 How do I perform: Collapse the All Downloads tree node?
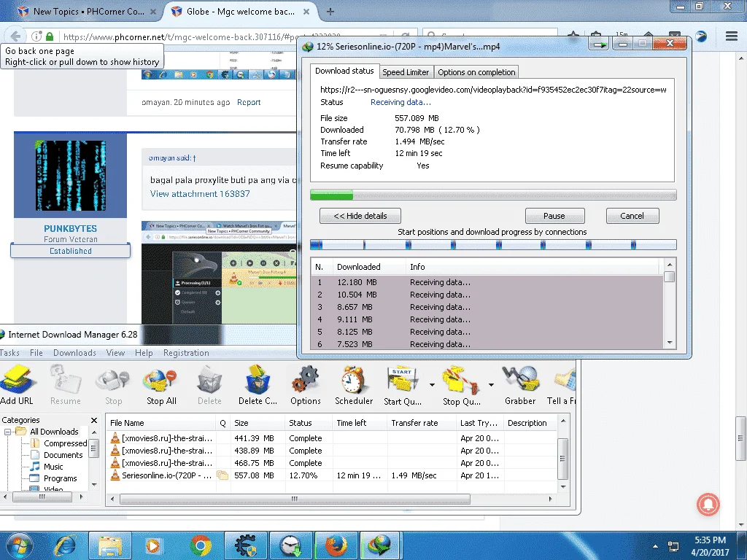(7, 432)
